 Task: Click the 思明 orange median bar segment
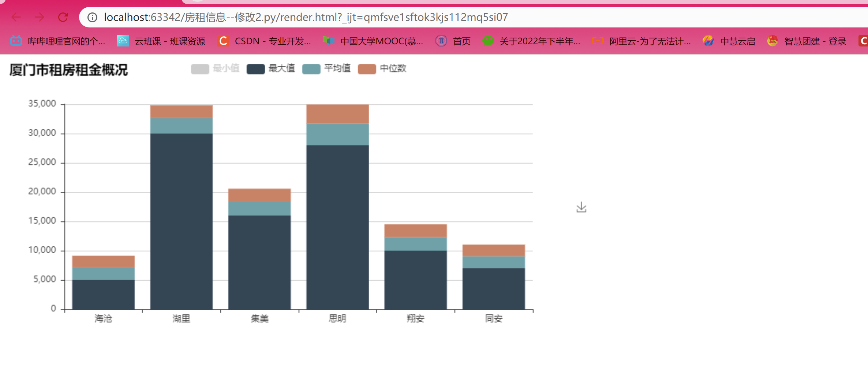pyautogui.click(x=337, y=114)
